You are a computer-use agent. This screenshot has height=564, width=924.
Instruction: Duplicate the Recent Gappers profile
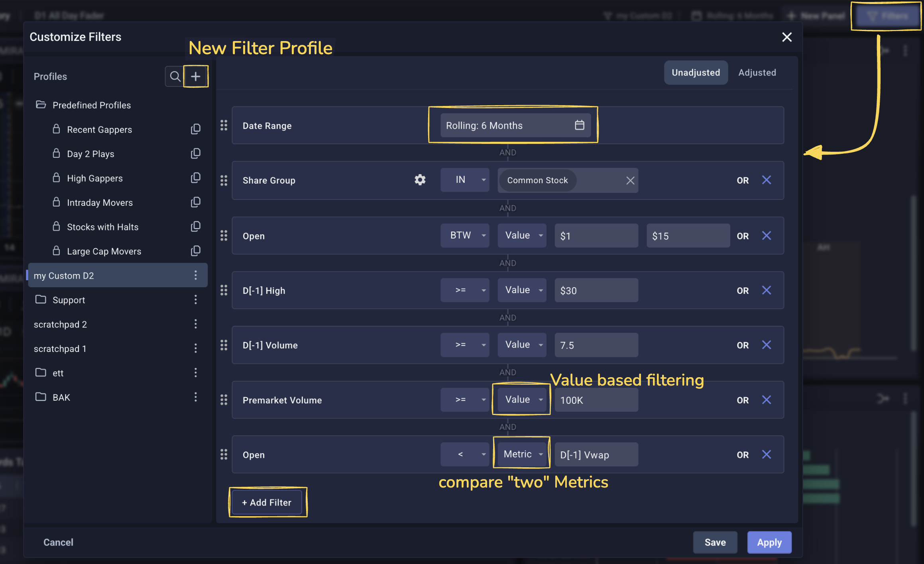195,129
